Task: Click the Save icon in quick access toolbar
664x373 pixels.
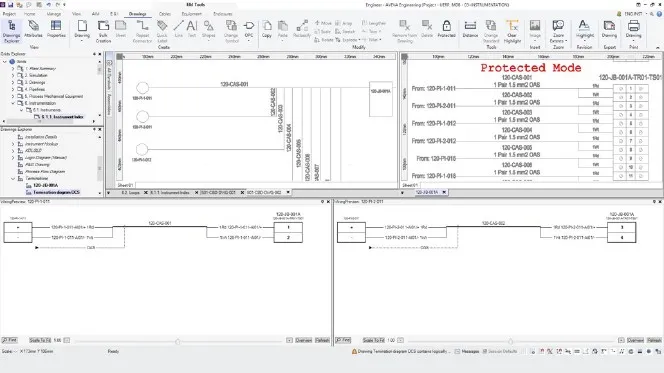Action: click(11, 5)
